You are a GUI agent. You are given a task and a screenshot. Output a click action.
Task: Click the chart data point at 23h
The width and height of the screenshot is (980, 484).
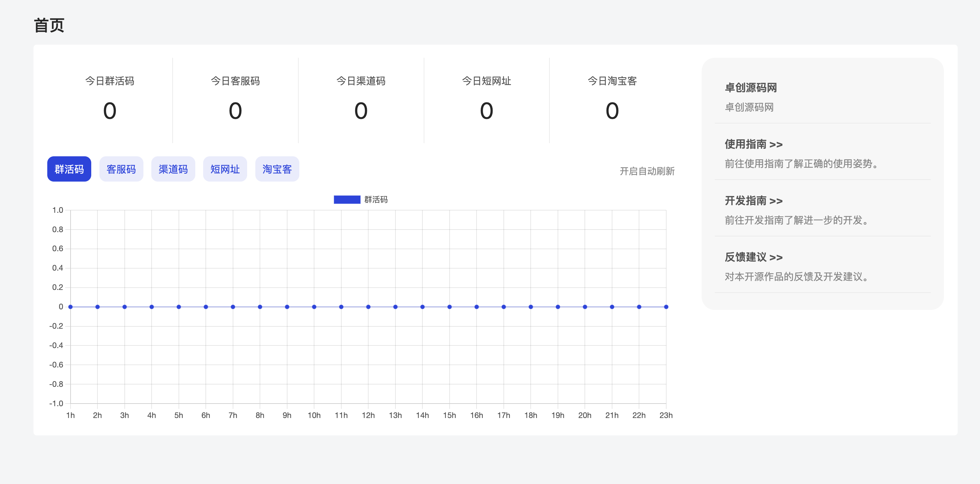click(666, 307)
